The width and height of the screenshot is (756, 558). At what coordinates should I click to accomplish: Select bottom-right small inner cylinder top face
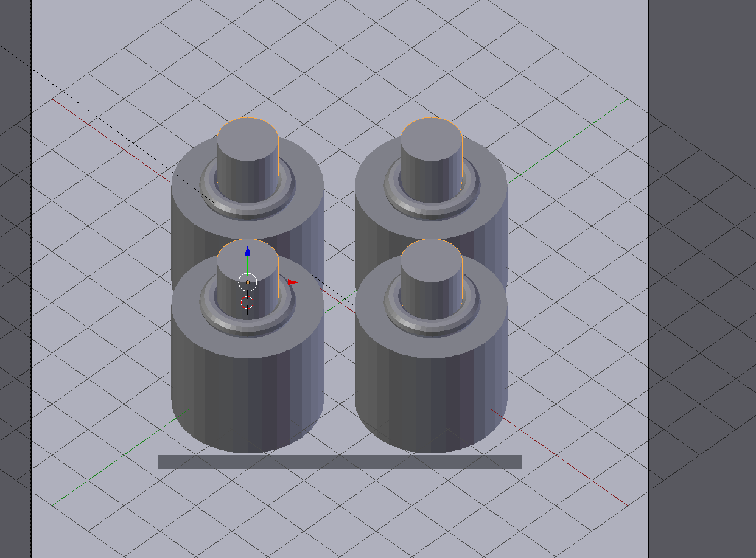coord(431,261)
